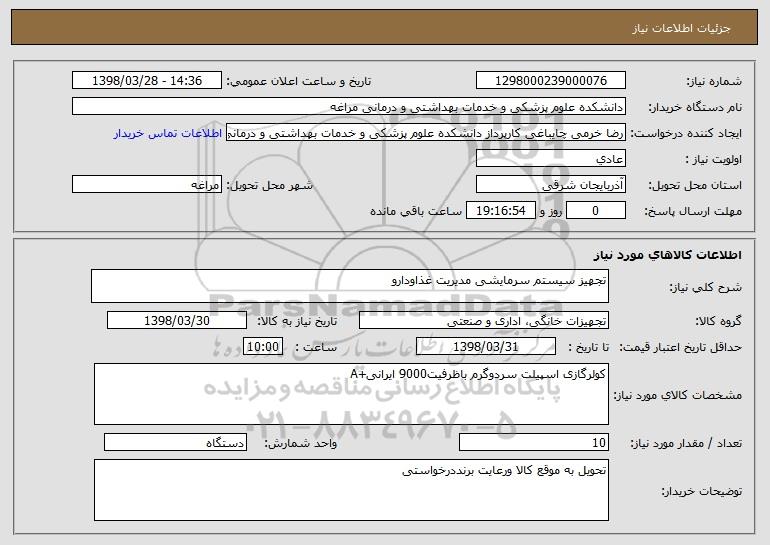Select the text ساعت باقی مانده
This screenshot has width=770, height=545.
[x=416, y=211]
